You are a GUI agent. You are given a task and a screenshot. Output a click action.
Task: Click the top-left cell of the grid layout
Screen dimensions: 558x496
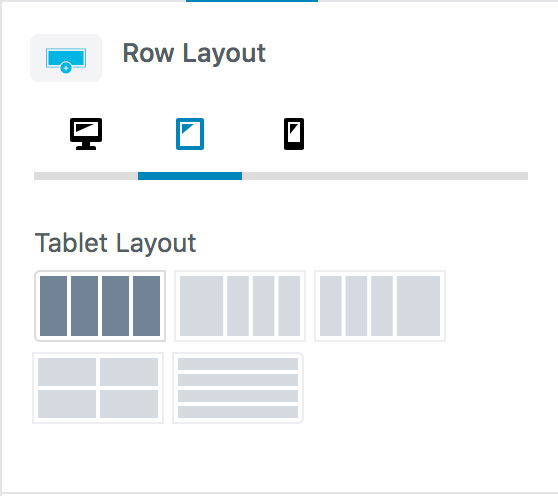pyautogui.click(x=67, y=372)
